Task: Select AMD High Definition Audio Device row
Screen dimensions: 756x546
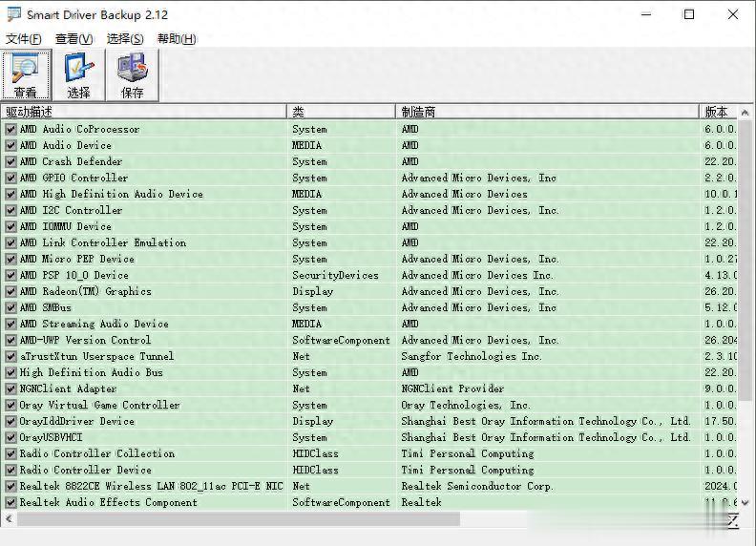Action: (368, 195)
